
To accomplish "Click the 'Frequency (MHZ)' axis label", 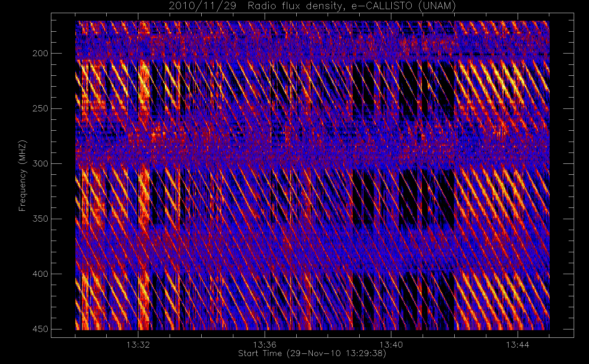I will 23,175.
